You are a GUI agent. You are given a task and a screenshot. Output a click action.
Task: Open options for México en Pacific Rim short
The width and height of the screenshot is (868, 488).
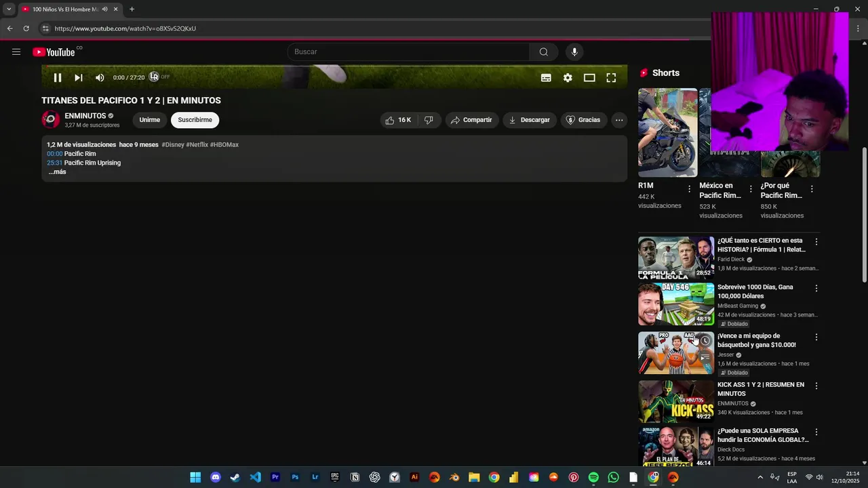(x=751, y=189)
